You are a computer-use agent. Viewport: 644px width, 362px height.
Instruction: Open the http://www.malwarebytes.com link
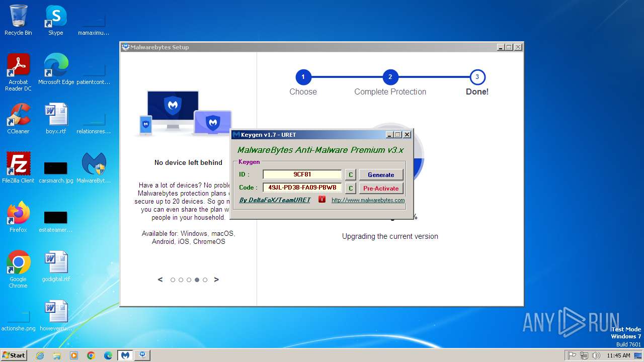pyautogui.click(x=368, y=200)
